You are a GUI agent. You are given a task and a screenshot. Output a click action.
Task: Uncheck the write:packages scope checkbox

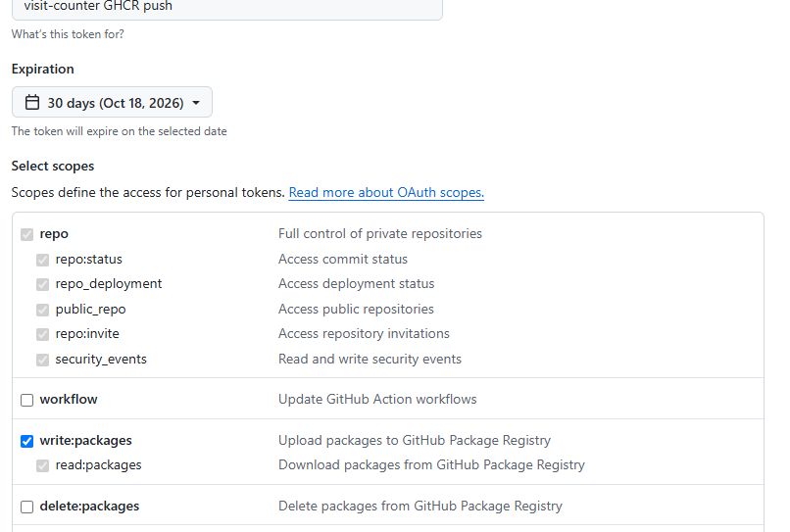pos(27,441)
